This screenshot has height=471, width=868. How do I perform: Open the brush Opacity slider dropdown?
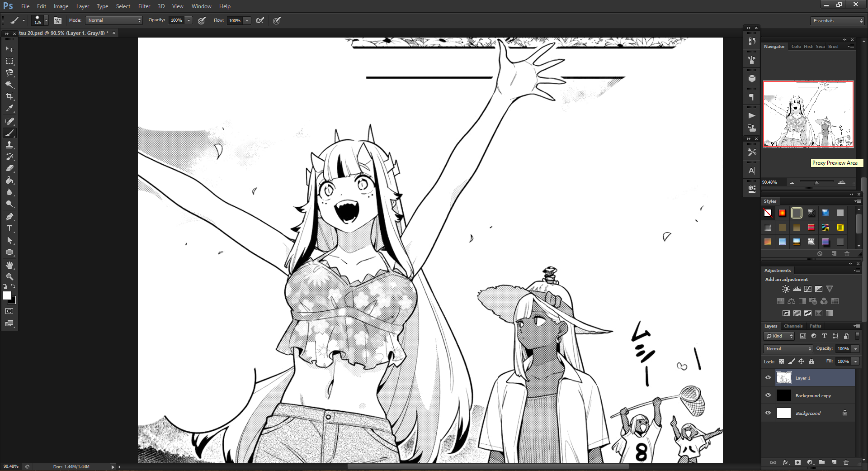(x=189, y=20)
